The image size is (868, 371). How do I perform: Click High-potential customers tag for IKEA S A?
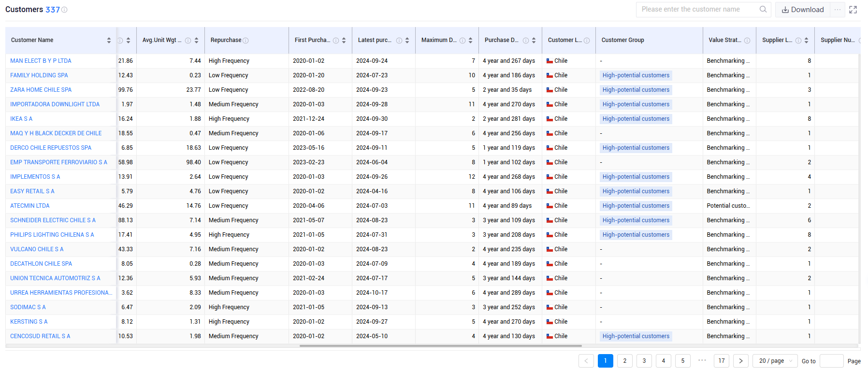tap(636, 119)
